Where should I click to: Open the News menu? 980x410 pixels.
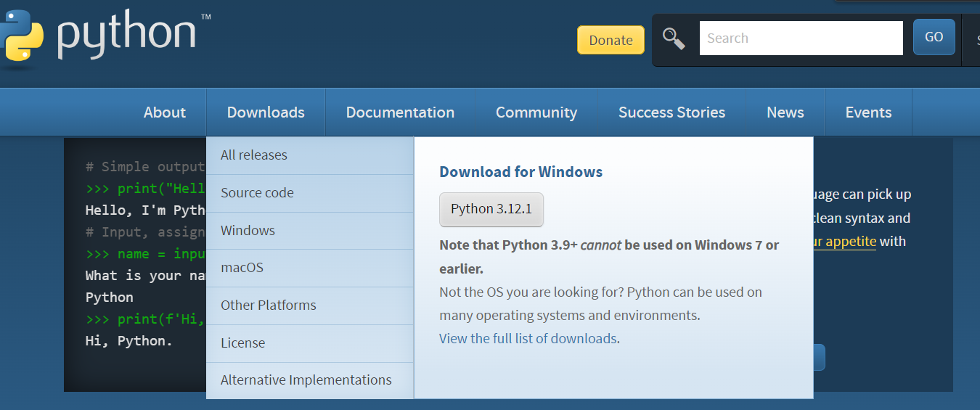click(x=785, y=112)
